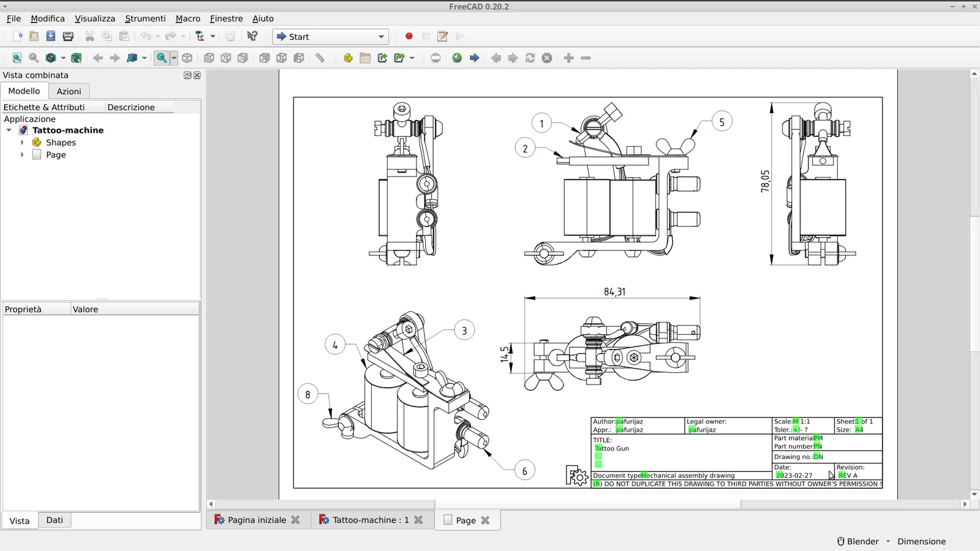Screen dimensions: 980x551
Task: Open the Strumenti menu
Action: click(x=145, y=18)
